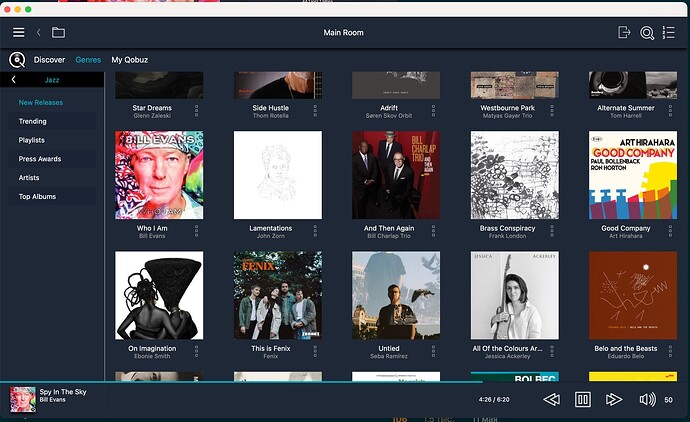The height and width of the screenshot is (422, 690).
Task: Skip to previous track
Action: pos(551,400)
